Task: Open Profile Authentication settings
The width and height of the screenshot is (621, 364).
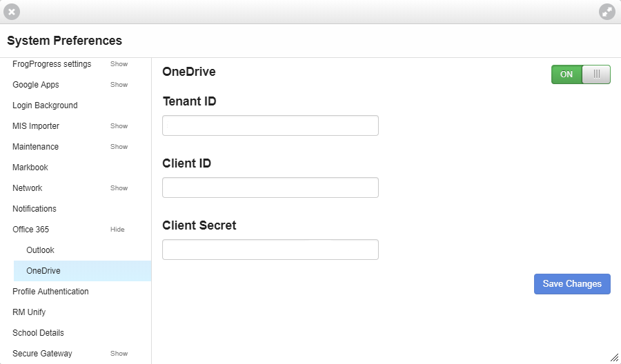Action: click(x=50, y=292)
